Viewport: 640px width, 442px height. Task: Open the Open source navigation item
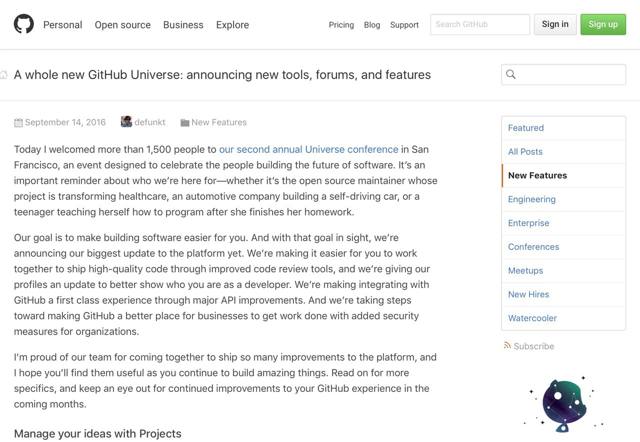[x=122, y=25]
